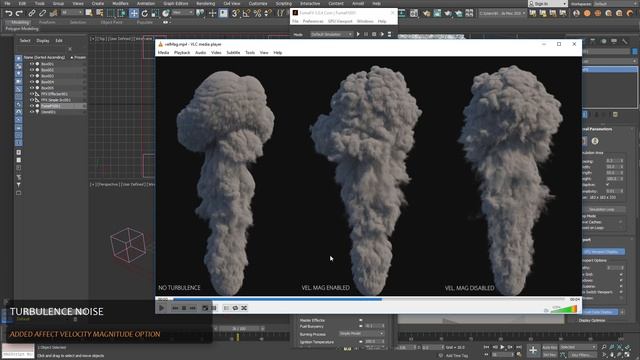Toggle visibility eye of FumeFX001 row
This screenshot has width=640, height=360.
coord(32,106)
